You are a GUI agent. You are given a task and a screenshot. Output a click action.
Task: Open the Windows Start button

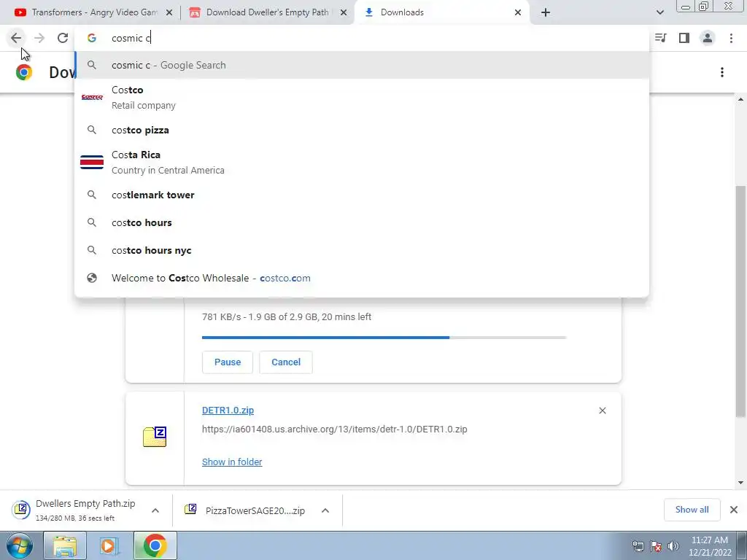click(20, 545)
